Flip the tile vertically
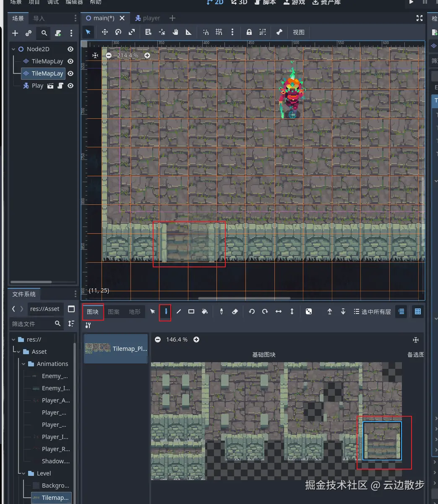 pyautogui.click(x=292, y=312)
